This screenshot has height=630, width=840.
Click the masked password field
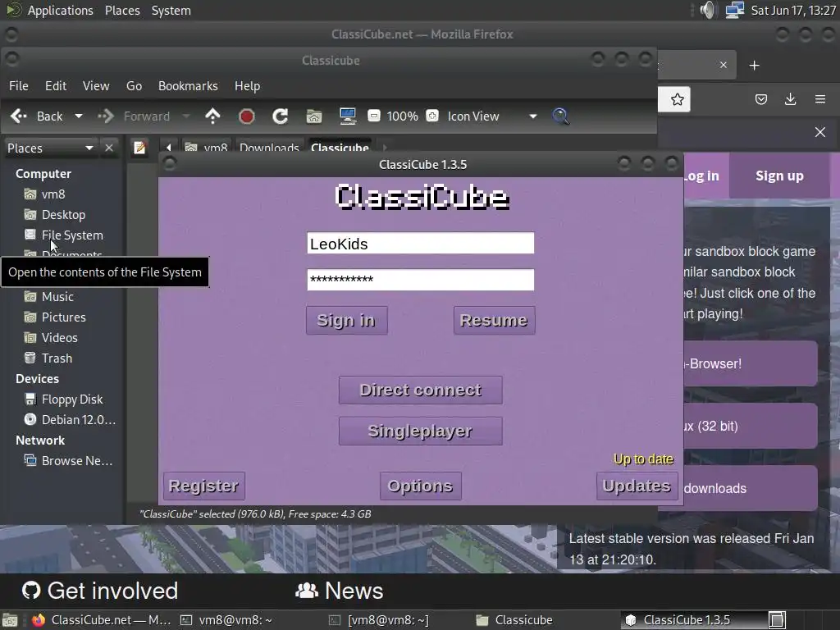[421, 280]
